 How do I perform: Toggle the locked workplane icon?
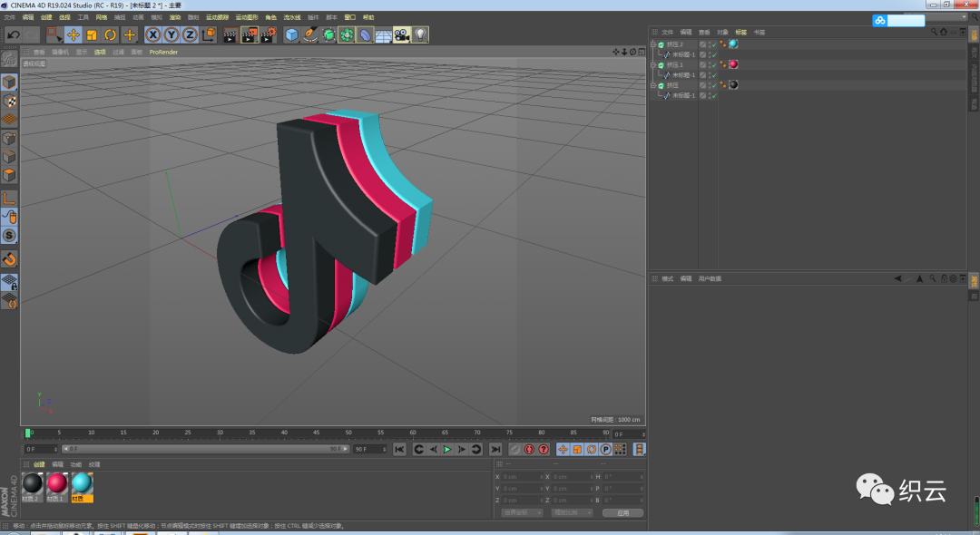[x=9, y=282]
